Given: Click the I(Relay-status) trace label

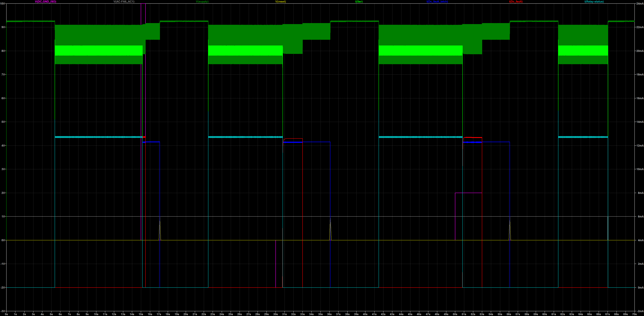Looking at the screenshot, I should tap(594, 2).
